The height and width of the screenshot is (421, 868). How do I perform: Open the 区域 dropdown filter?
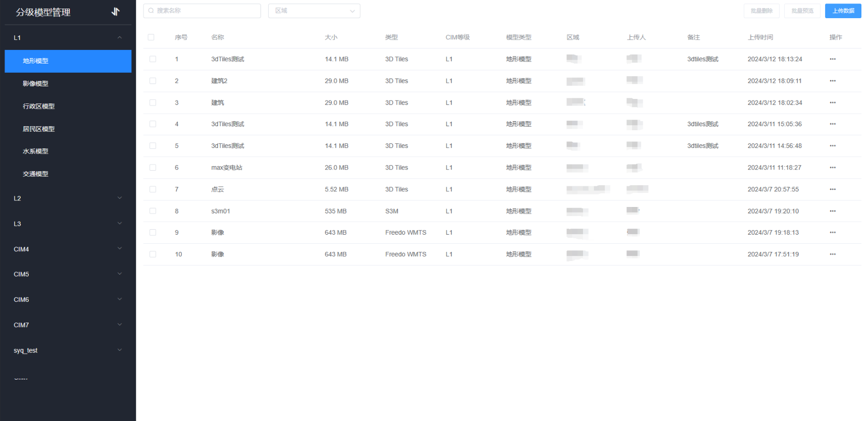point(314,11)
